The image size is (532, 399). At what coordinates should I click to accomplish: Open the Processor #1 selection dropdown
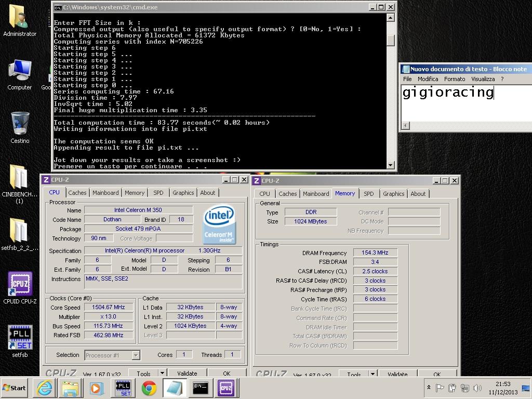tap(112, 355)
